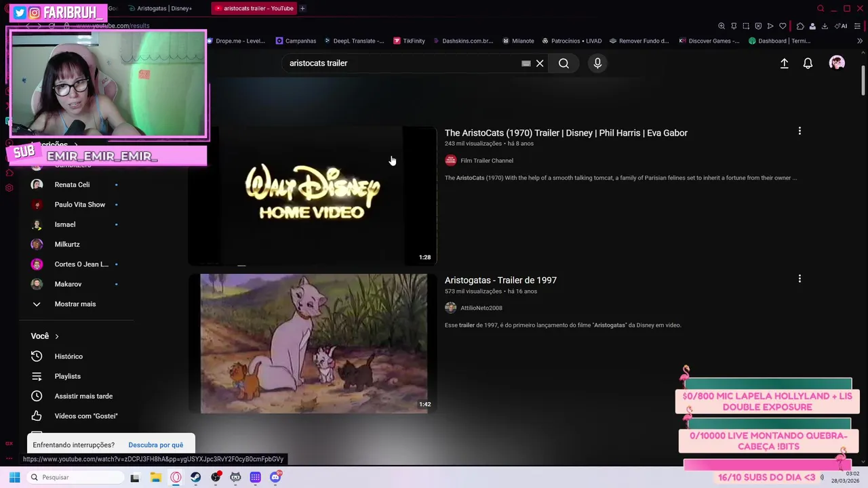Open Playlists in the sidebar

tap(67, 376)
